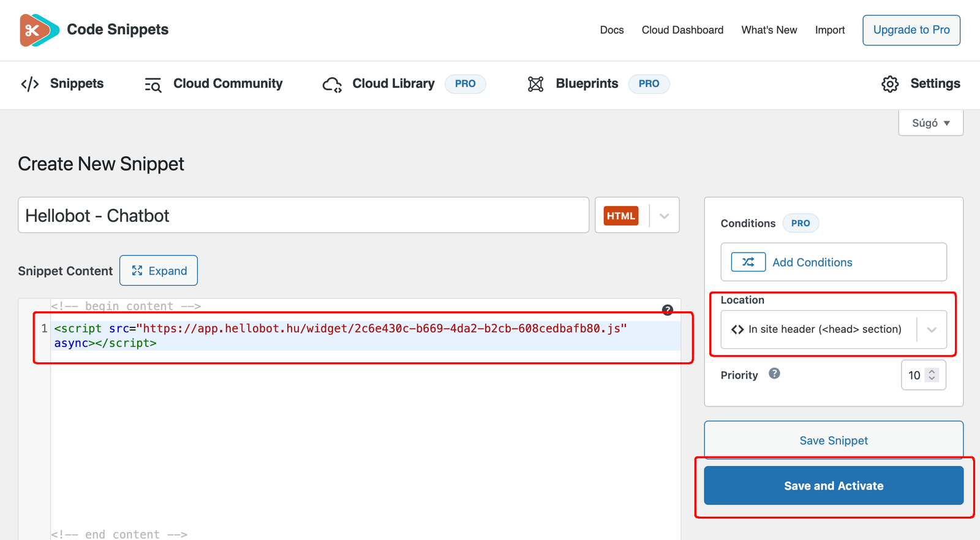Click the Priority help question mark icon
This screenshot has width=980, height=540.
[x=774, y=373]
